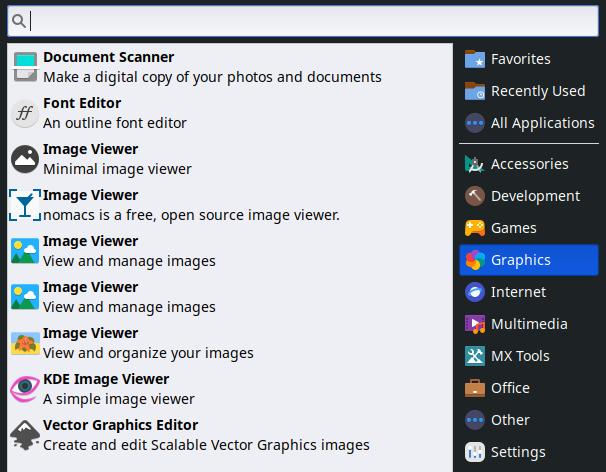Image resolution: width=606 pixels, height=472 pixels.
Task: Click the KDE Image Viewer eye icon
Action: coord(25,389)
